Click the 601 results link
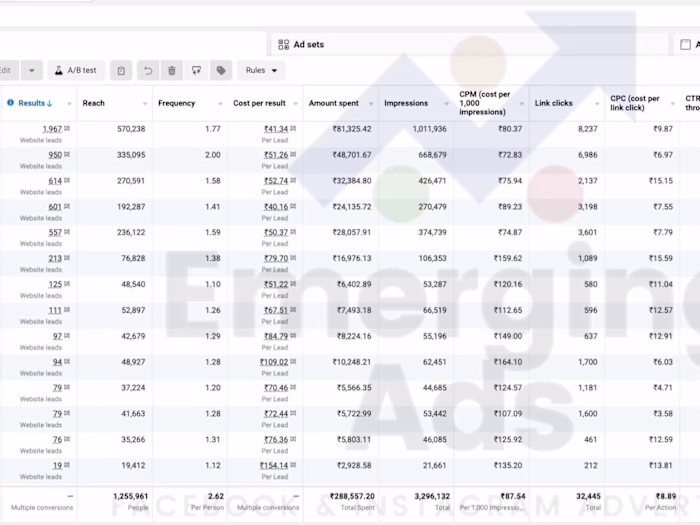 click(55, 207)
